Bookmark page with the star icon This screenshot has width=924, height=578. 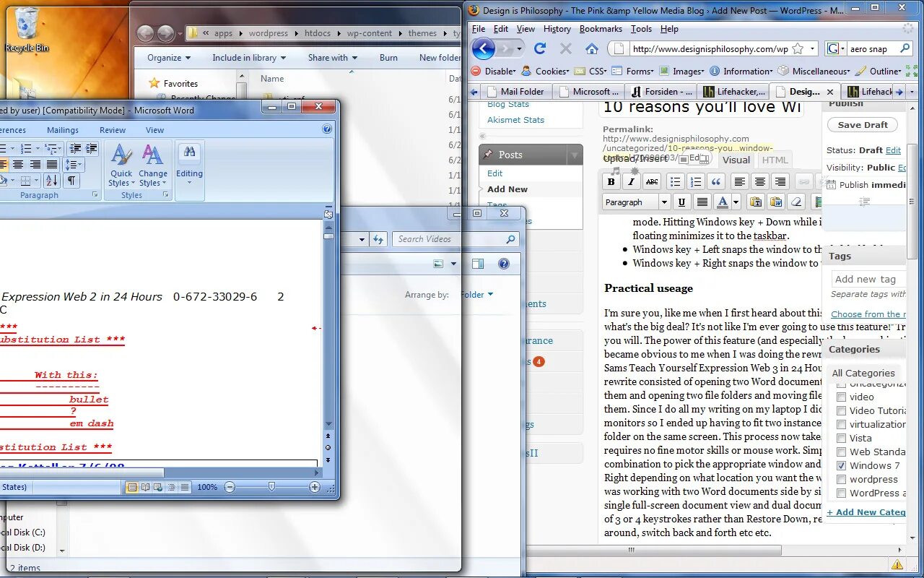pyautogui.click(x=798, y=48)
